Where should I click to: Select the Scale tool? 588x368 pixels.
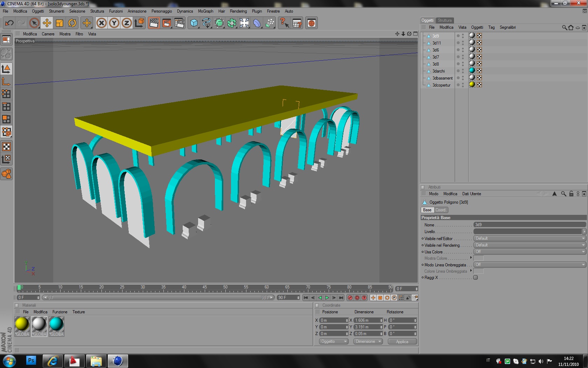pos(59,23)
